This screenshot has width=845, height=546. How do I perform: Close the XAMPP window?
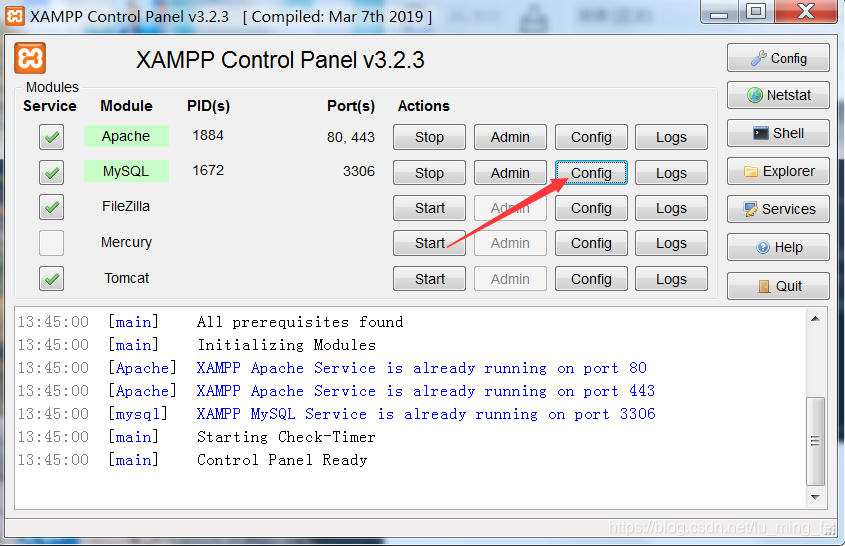pos(806,12)
